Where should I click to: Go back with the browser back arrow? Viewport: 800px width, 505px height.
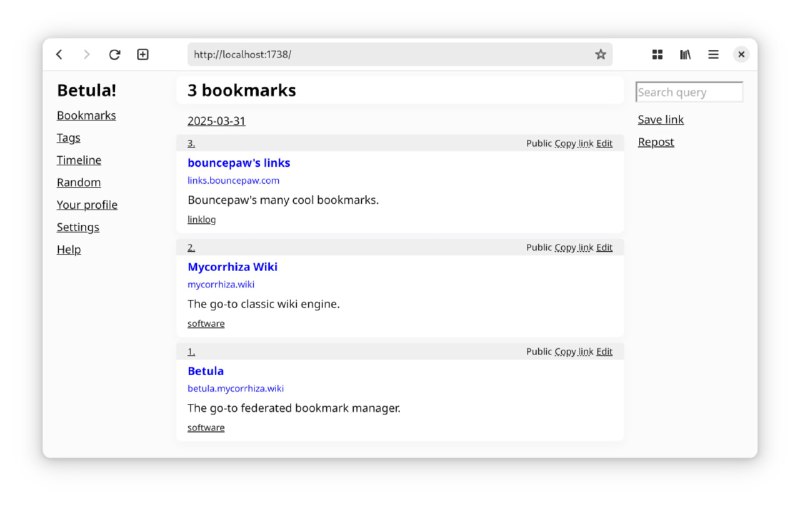(x=59, y=55)
